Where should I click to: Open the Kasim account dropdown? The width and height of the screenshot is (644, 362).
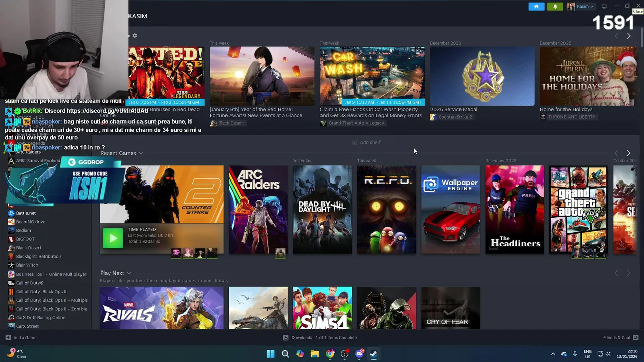point(584,6)
